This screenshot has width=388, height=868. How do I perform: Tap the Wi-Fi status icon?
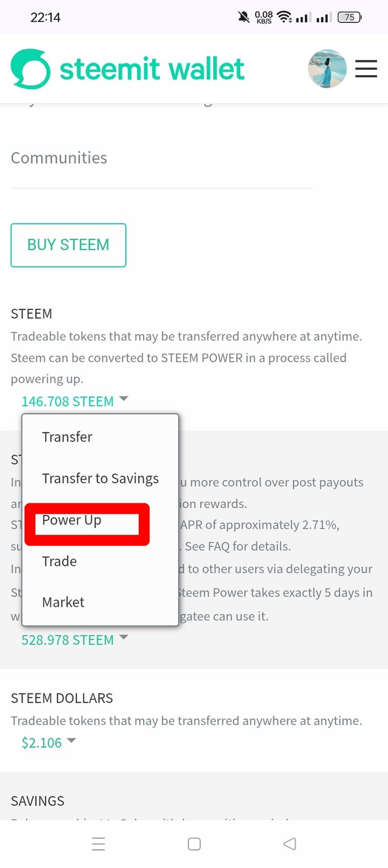click(x=284, y=18)
